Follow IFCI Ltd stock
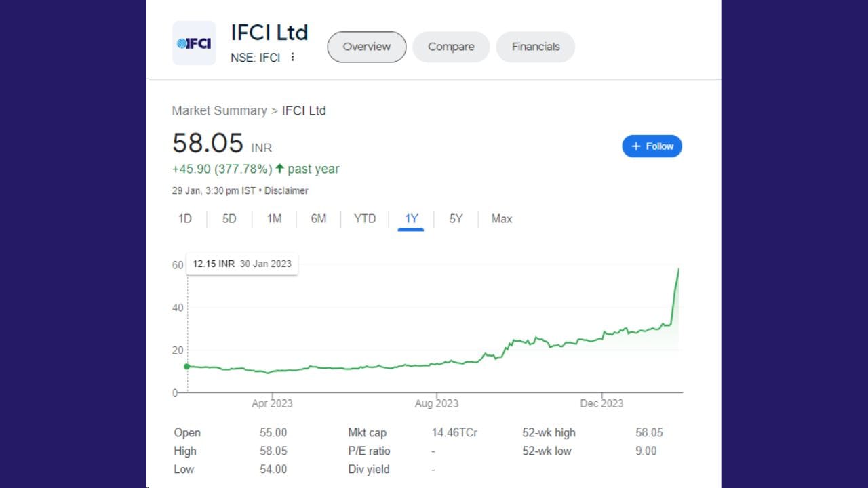 pyautogui.click(x=652, y=146)
